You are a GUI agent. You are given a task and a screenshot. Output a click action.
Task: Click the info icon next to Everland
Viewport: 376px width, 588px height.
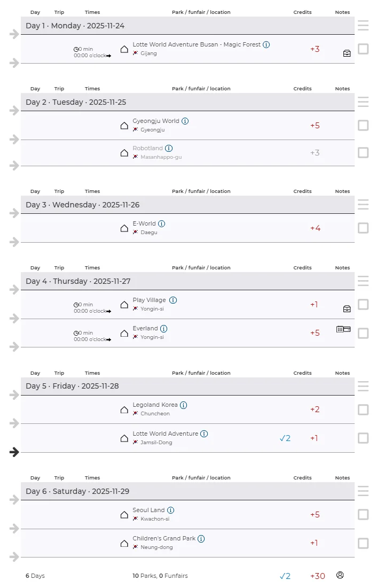point(164,329)
